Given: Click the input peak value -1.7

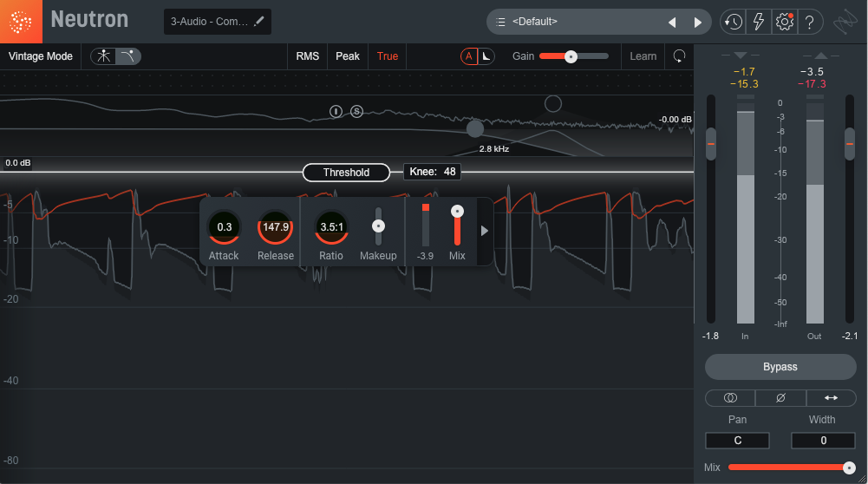Looking at the screenshot, I should [744, 72].
